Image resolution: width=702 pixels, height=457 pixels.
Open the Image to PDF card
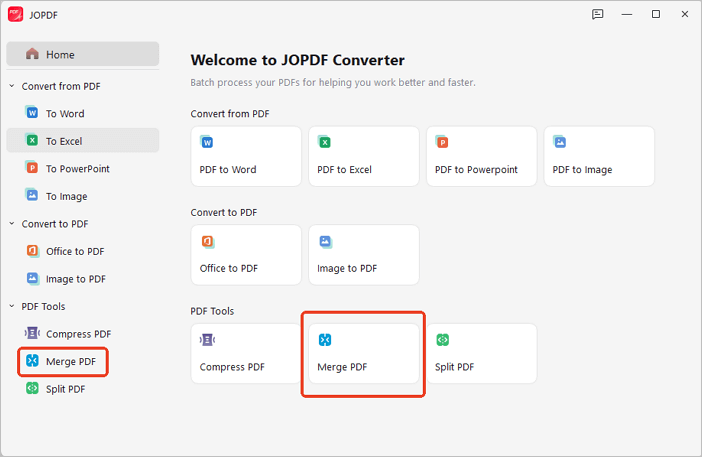pyautogui.click(x=364, y=255)
